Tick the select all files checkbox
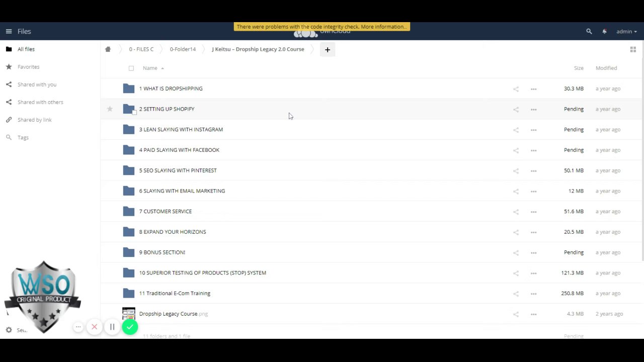The width and height of the screenshot is (644, 362). 131,68
